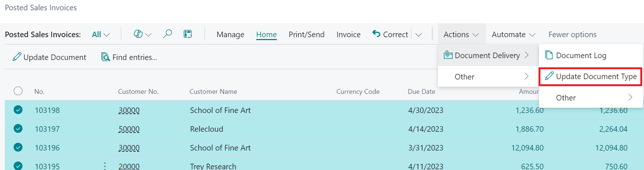
Task: Uncheck the row for invoice 103197
Action: click(x=18, y=128)
